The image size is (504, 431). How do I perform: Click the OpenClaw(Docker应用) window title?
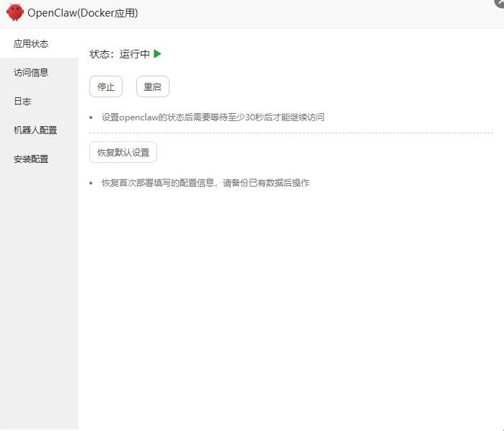[x=82, y=13]
